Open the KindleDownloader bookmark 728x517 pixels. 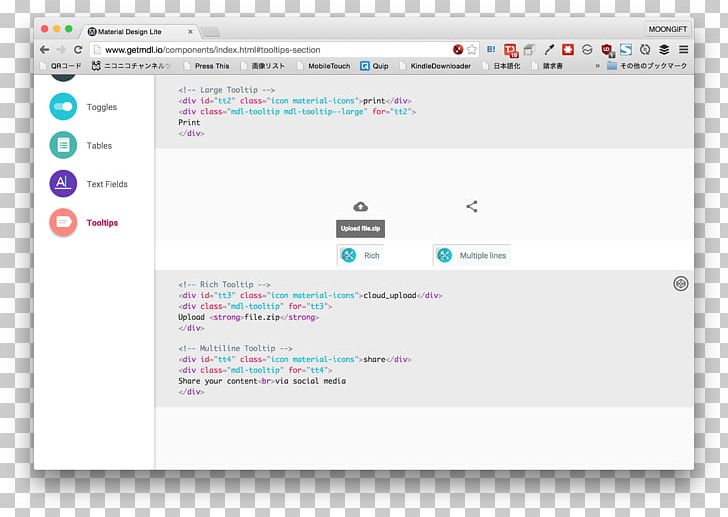click(x=439, y=66)
